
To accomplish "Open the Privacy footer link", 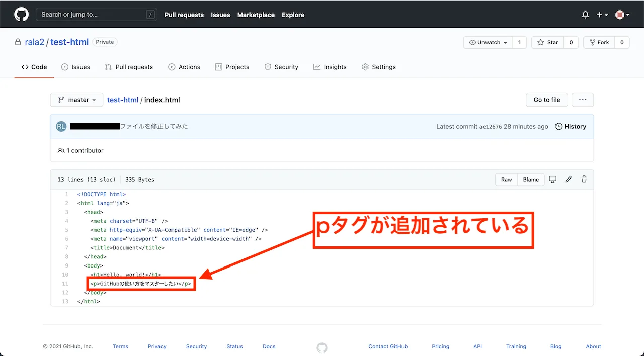I will [157, 346].
